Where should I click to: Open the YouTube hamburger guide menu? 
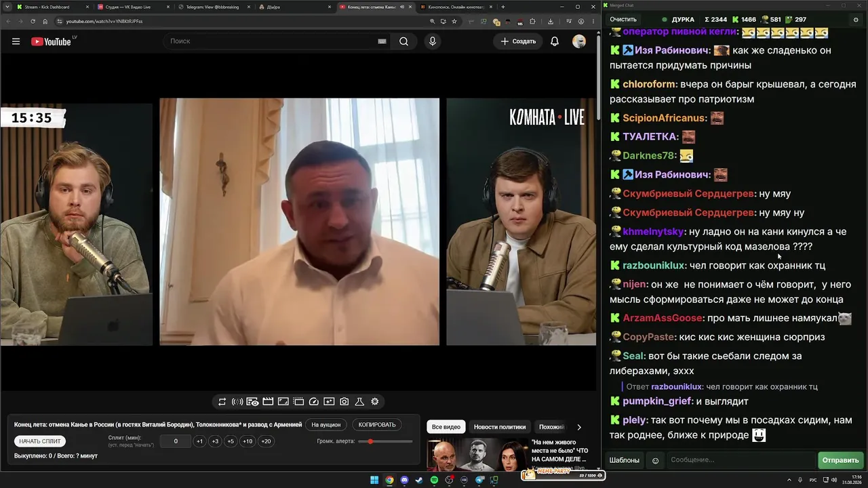pyautogui.click(x=16, y=41)
